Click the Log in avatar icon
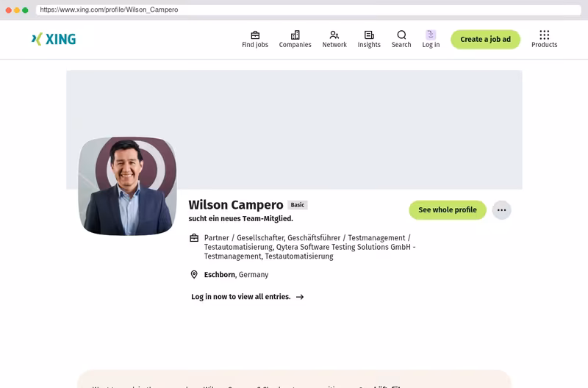Image resolution: width=588 pixels, height=388 pixels. coord(431,35)
